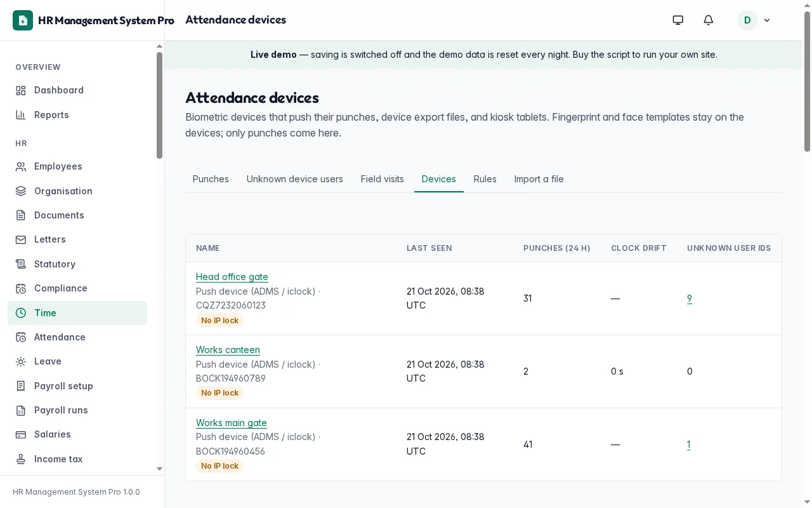Click the 0 s clock drift value

click(617, 371)
